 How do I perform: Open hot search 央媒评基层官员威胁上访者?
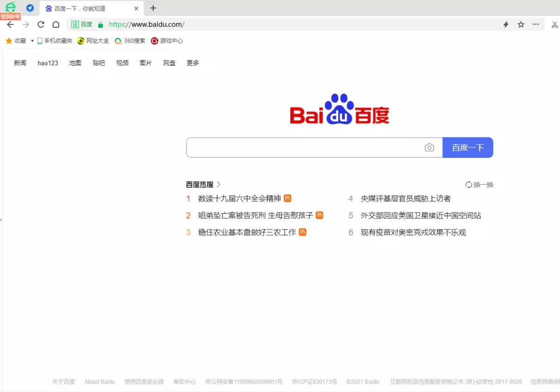406,199
